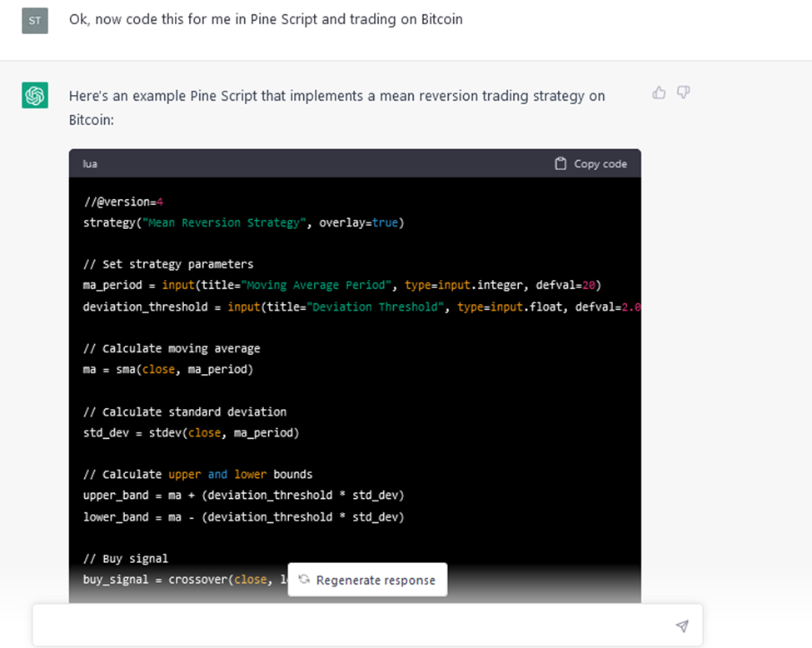Click the "// Buy signal" comment

126,558
